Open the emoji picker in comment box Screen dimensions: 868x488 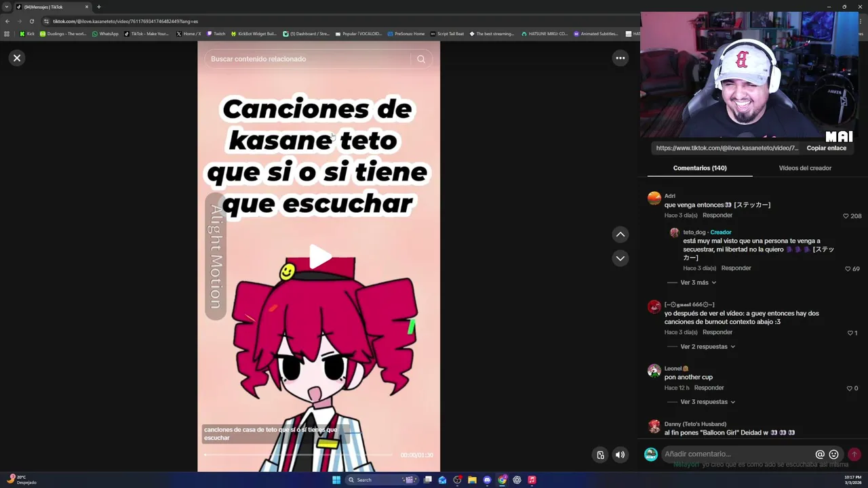point(833,454)
